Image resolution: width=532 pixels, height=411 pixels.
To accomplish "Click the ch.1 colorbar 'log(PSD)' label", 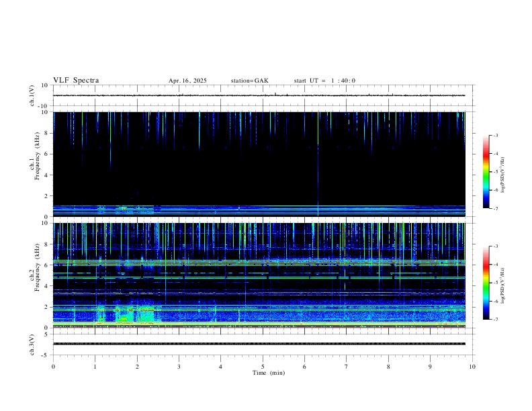I will [503, 175].
